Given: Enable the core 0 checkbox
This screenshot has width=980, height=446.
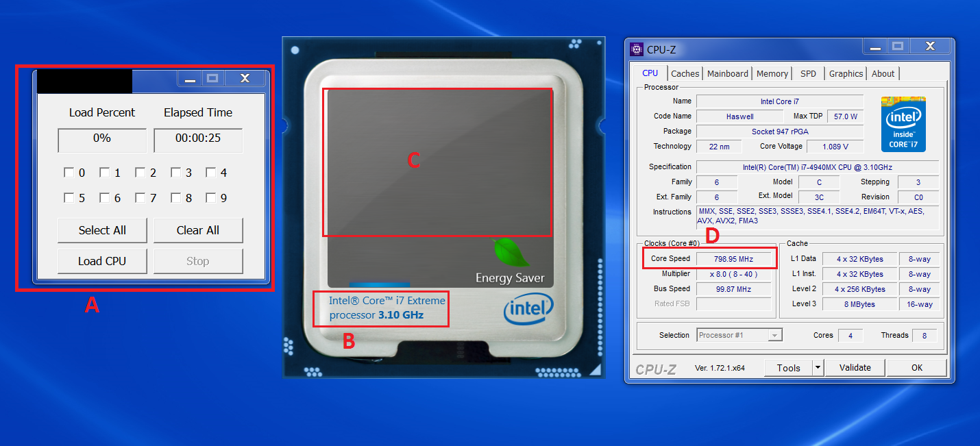Looking at the screenshot, I should click(69, 173).
